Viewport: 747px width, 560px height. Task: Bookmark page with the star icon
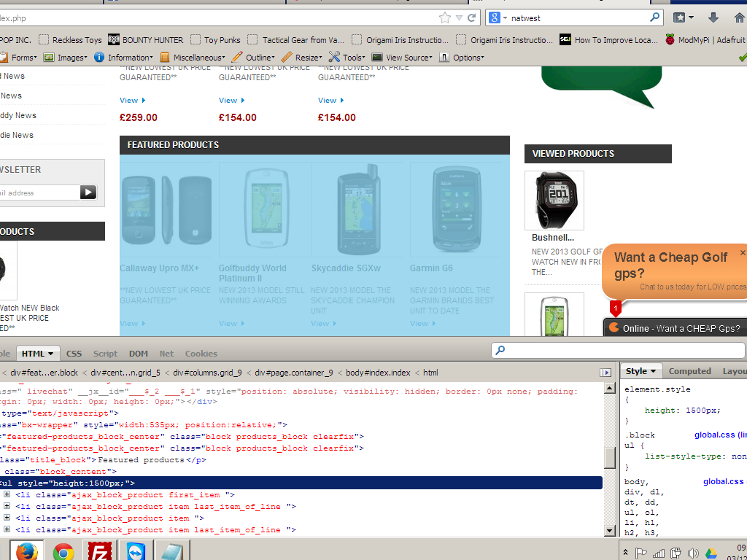pyautogui.click(x=444, y=18)
